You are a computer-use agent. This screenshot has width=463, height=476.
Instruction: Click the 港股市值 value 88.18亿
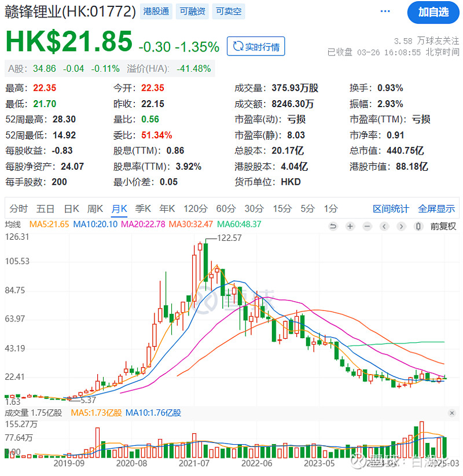click(x=412, y=166)
